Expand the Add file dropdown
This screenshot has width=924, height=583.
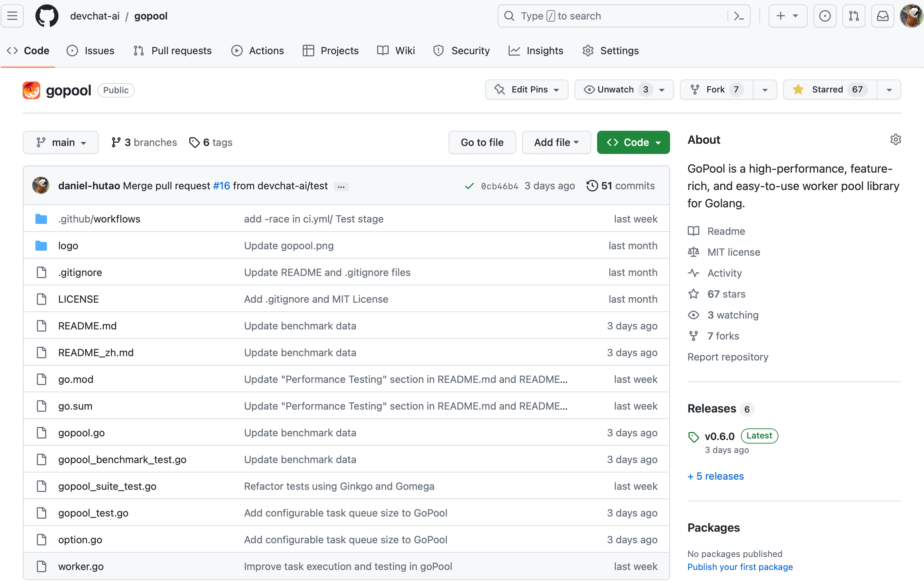point(556,142)
